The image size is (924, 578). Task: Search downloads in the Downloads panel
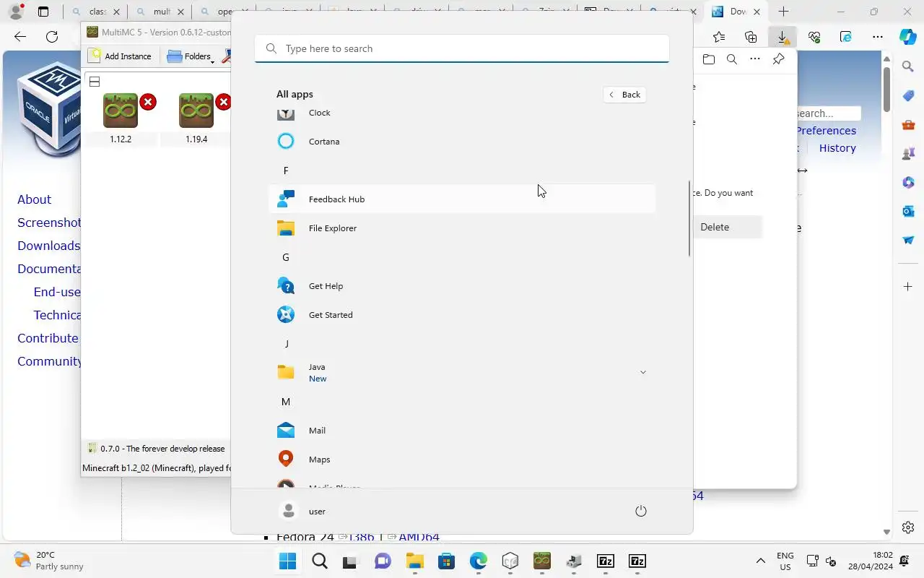[732, 59]
